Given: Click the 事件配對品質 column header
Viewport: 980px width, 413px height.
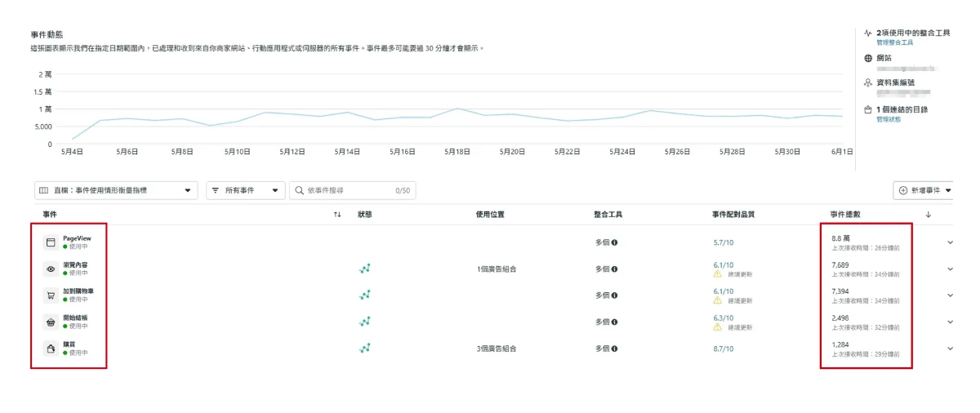Looking at the screenshot, I should [734, 215].
